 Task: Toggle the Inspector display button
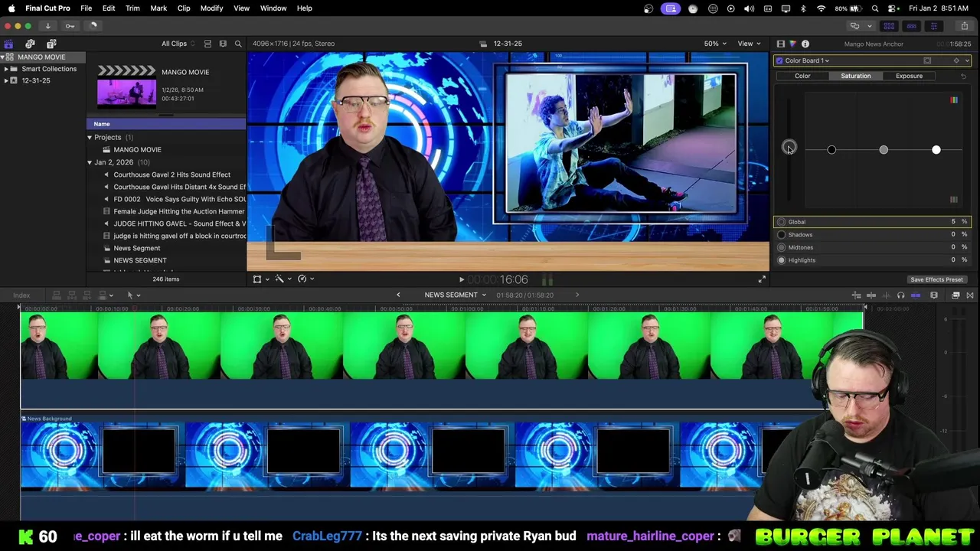[933, 26]
